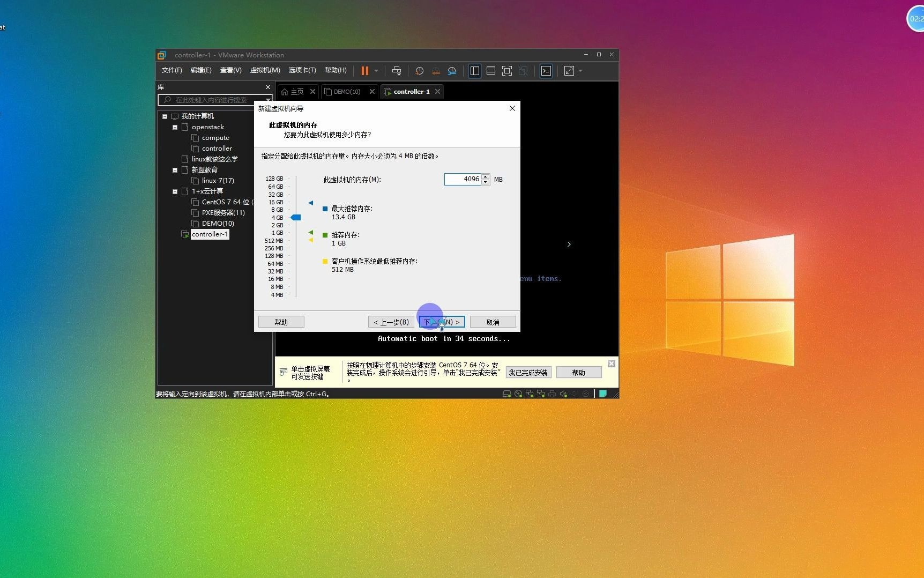Image resolution: width=924 pixels, height=578 pixels.
Task: Click the blue memory slider handle
Action: (296, 218)
